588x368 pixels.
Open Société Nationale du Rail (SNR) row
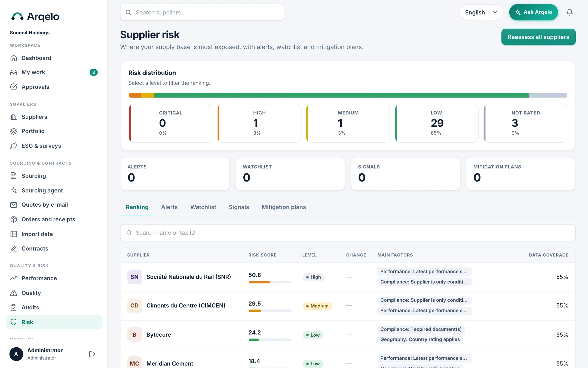coord(348,277)
